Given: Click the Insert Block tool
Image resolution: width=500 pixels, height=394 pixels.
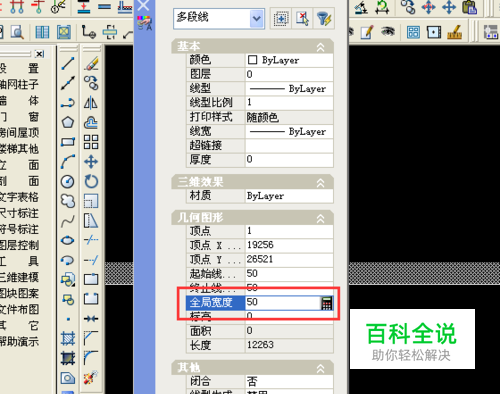Looking at the screenshot, I should [68, 280].
